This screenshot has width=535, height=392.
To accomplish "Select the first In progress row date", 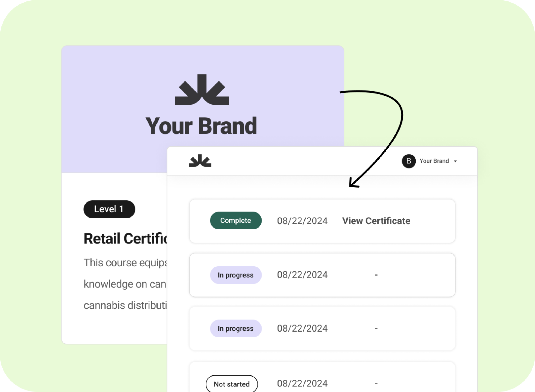I will pos(302,275).
